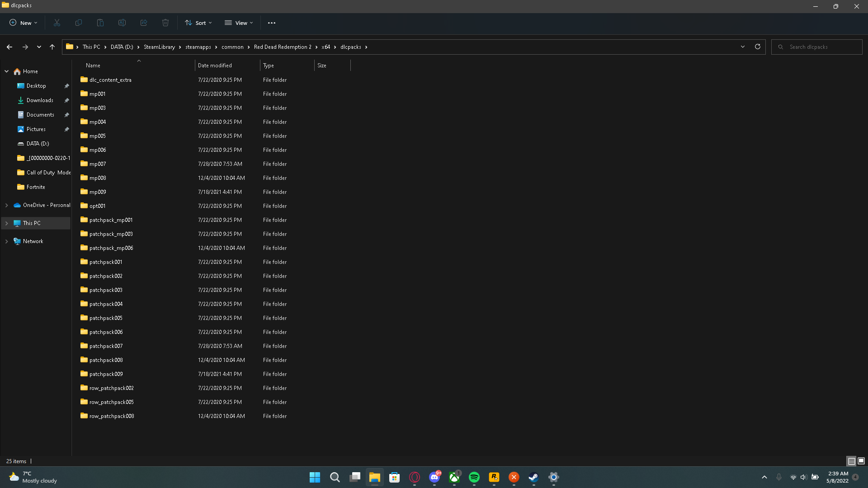868x488 pixels.
Task: Expand OneDrive - Personal tree node
Action: coord(7,205)
